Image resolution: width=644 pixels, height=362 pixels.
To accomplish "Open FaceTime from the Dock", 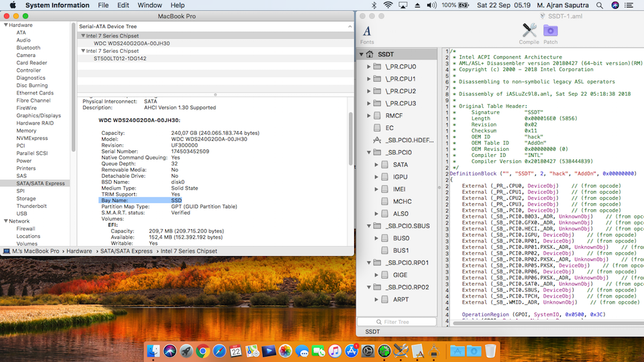I will tap(318, 351).
